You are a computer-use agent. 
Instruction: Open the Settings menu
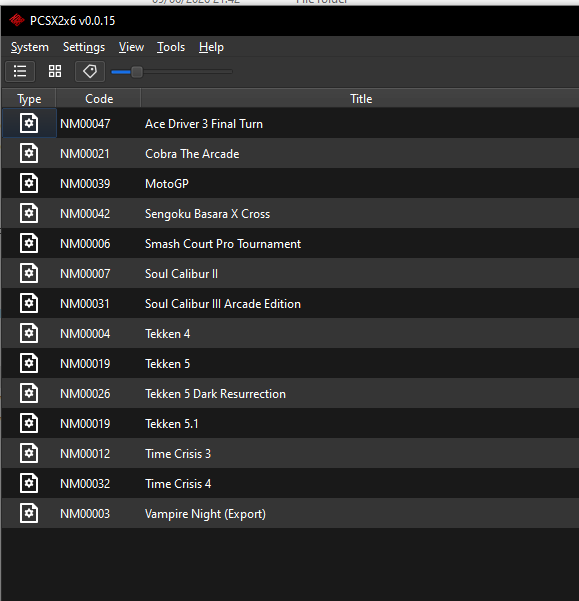pos(84,47)
